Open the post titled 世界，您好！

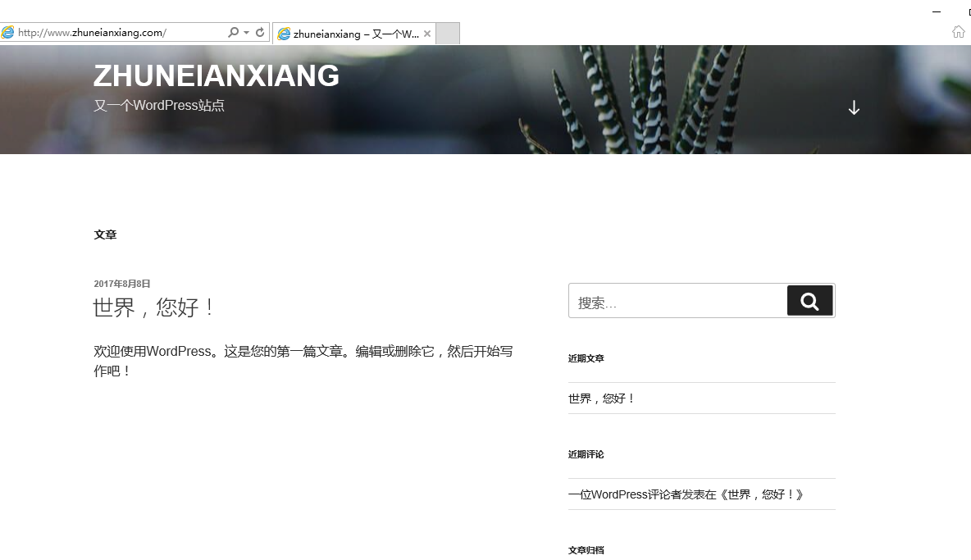(x=154, y=307)
